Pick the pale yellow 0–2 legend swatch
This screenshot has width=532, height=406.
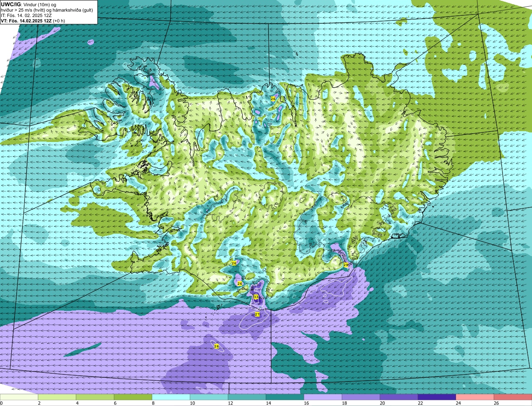click(x=19, y=397)
